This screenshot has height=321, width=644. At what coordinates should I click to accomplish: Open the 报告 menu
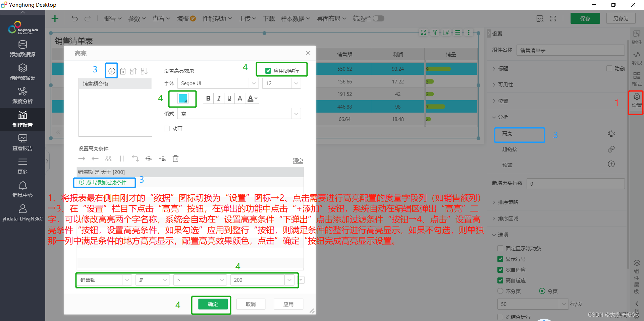point(112,19)
